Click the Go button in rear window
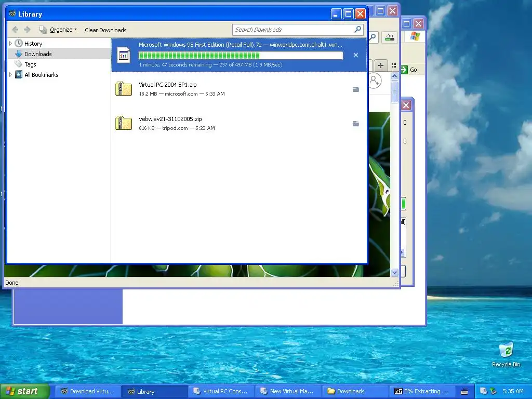 [x=409, y=70]
